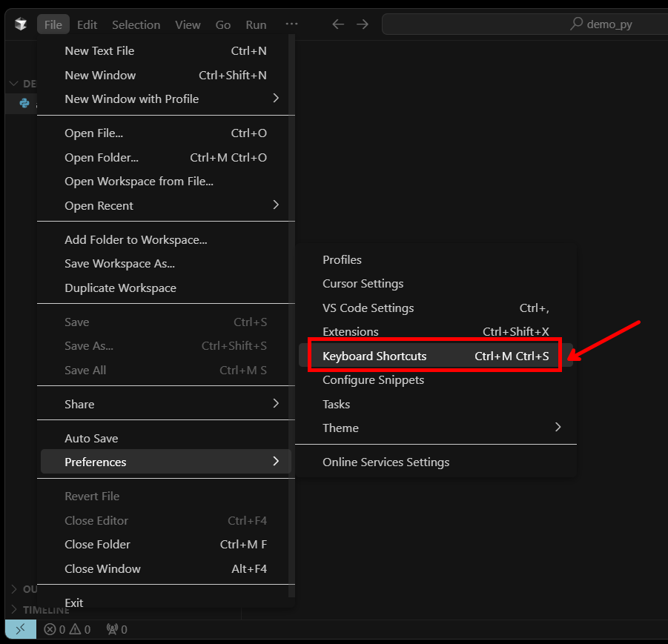Click the demo_py search field

tap(525, 24)
